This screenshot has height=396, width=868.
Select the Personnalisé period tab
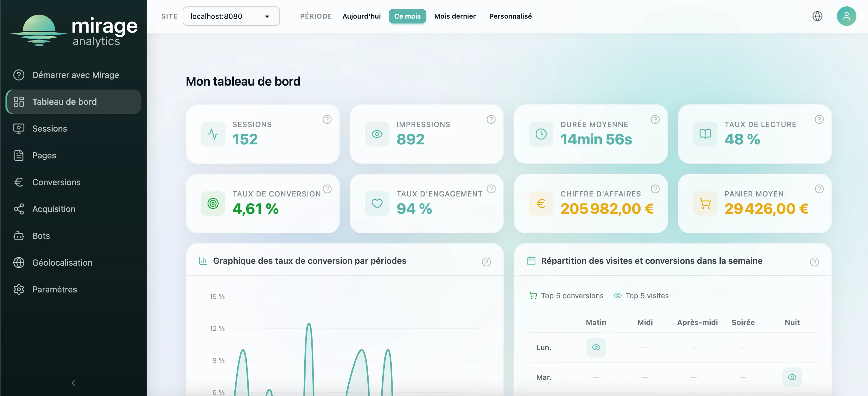510,16
